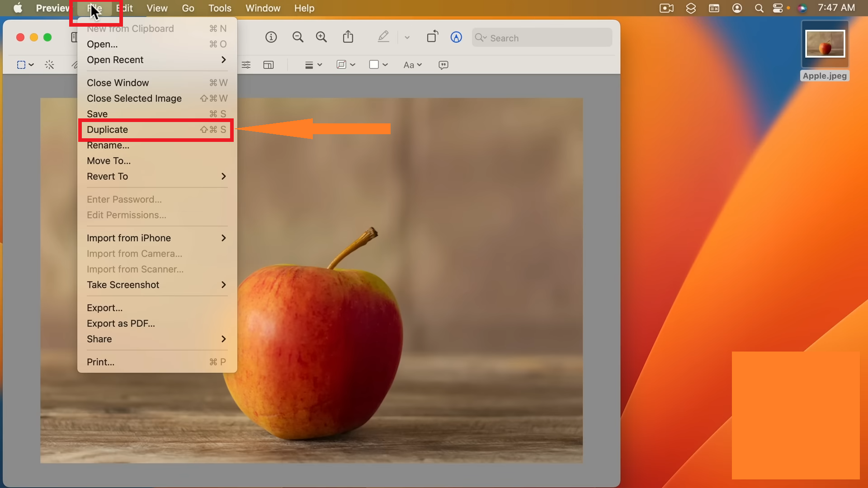Open the shape border style dropdown
The image size is (868, 488).
pos(346,65)
